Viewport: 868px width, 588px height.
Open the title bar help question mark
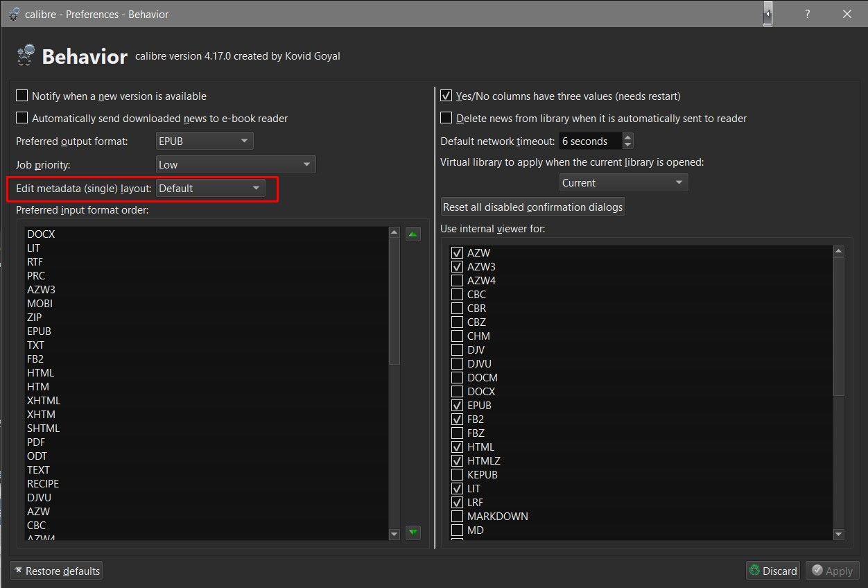click(808, 14)
